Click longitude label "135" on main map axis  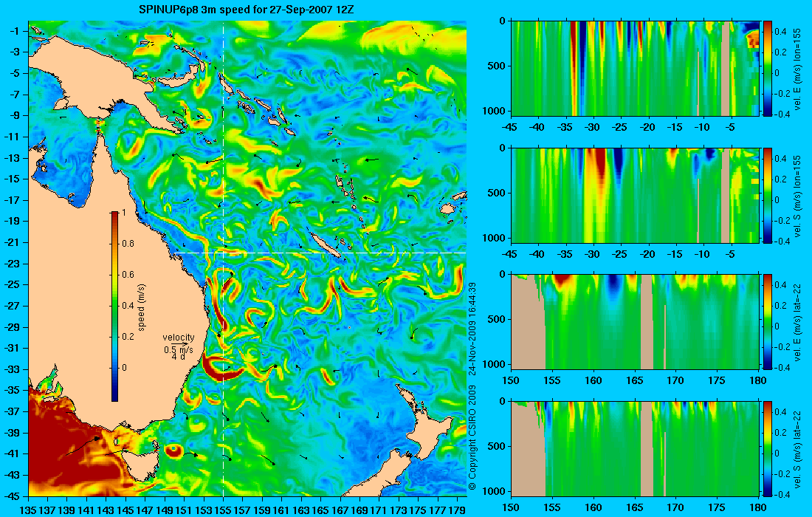(28, 511)
